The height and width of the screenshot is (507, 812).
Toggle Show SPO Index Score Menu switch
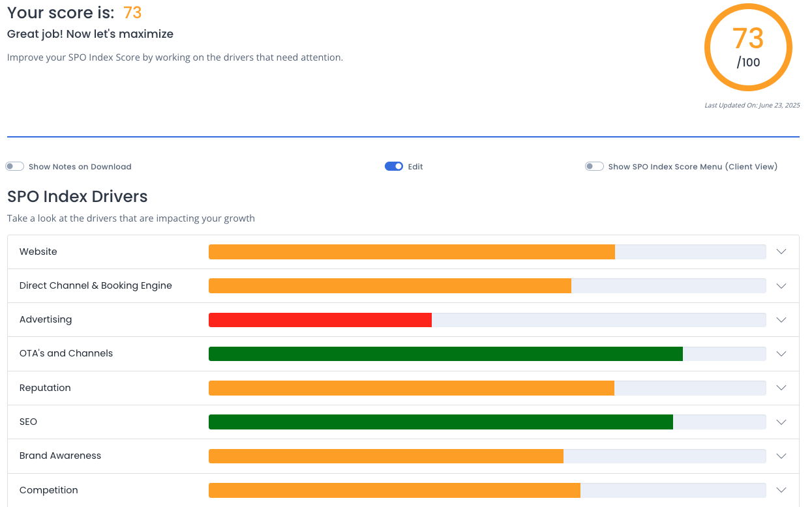(x=594, y=167)
